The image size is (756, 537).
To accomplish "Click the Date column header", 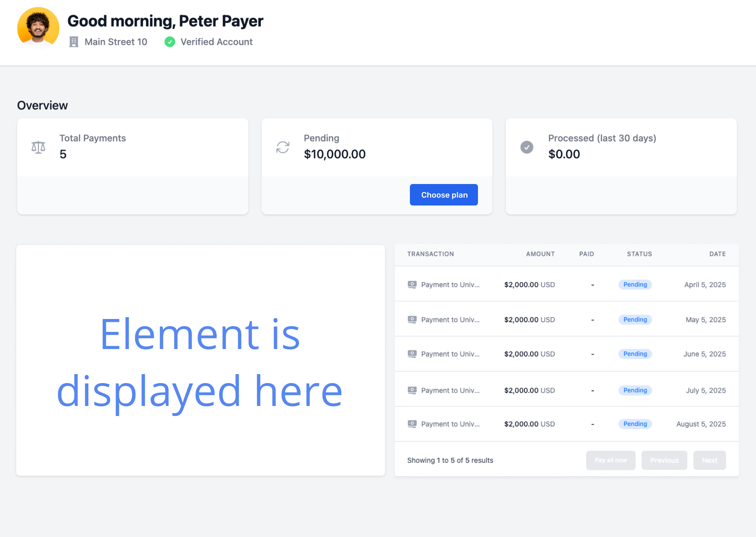I will pyautogui.click(x=717, y=254).
